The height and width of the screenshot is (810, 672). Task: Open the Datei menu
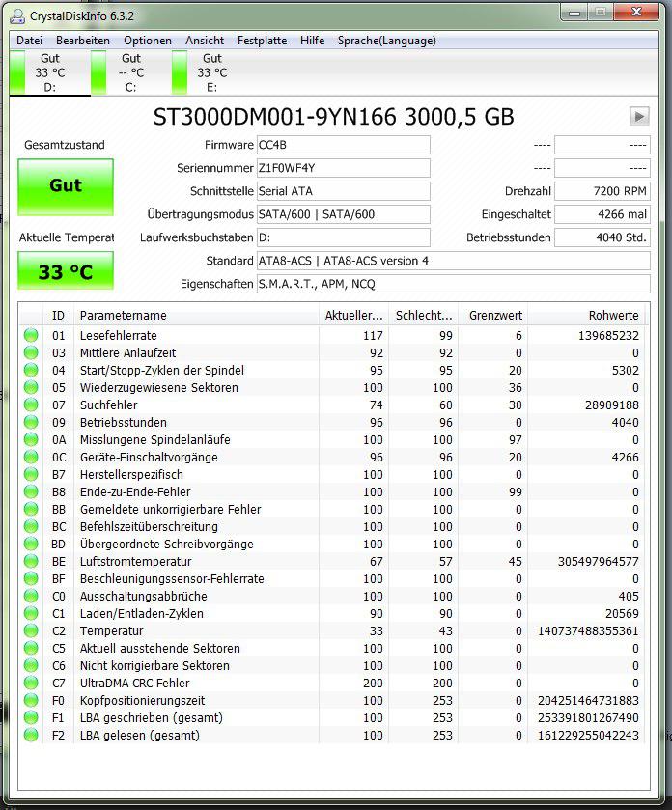29,41
